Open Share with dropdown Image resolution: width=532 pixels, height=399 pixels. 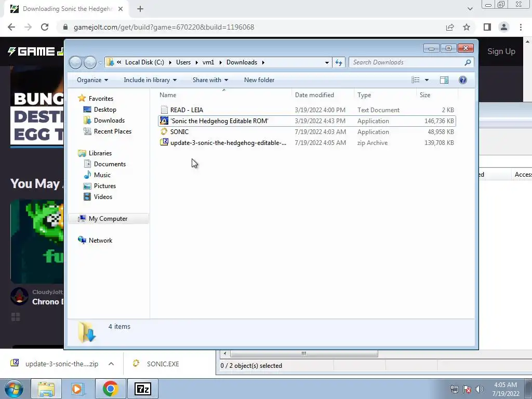tap(210, 80)
